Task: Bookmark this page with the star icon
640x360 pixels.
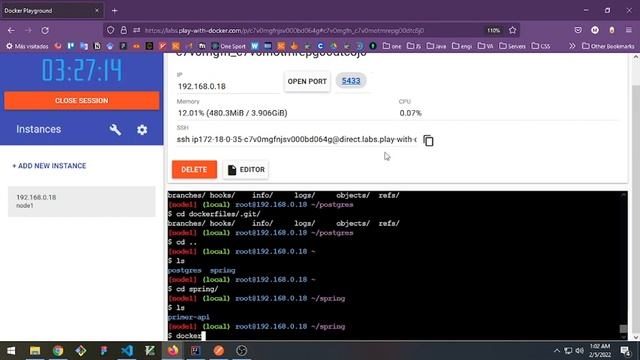Action: 513,30
